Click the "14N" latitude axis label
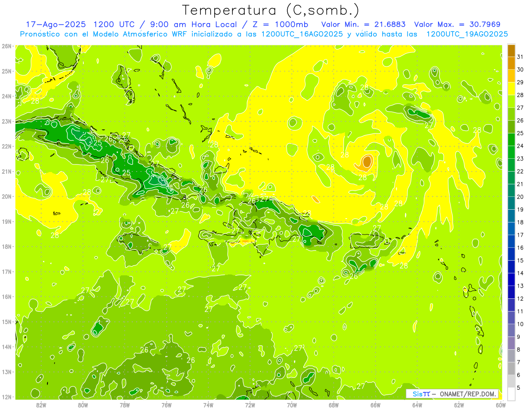Image resolution: width=532 pixels, height=411 pixels. click(6, 347)
